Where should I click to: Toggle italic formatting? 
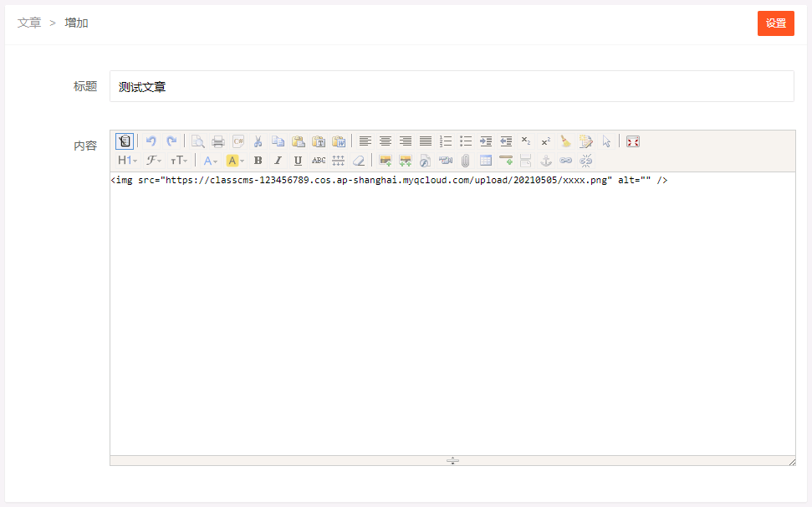[x=278, y=161]
